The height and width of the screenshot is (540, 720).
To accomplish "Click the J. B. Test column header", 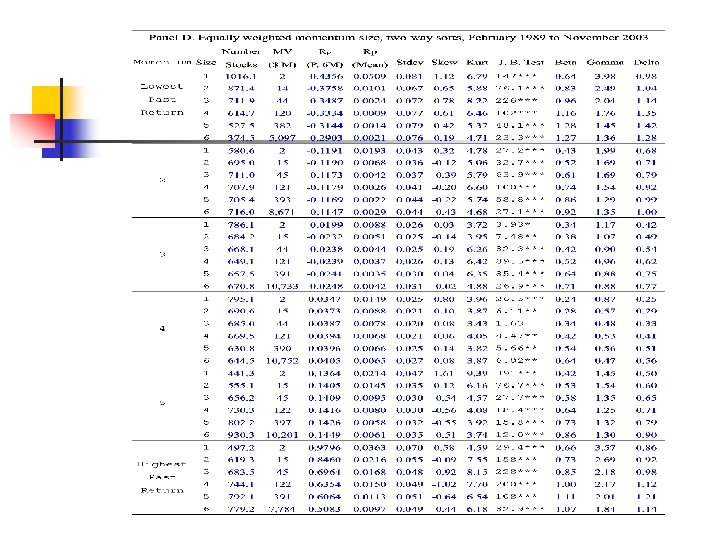I will pos(520,62).
